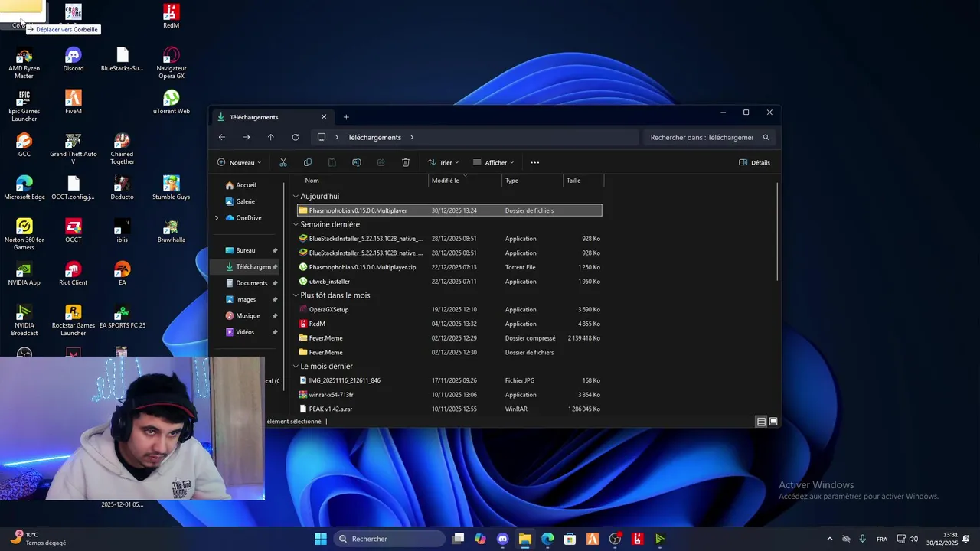Select the Stumble Guys desktop icon
This screenshot has height=551, width=980.
tap(171, 188)
